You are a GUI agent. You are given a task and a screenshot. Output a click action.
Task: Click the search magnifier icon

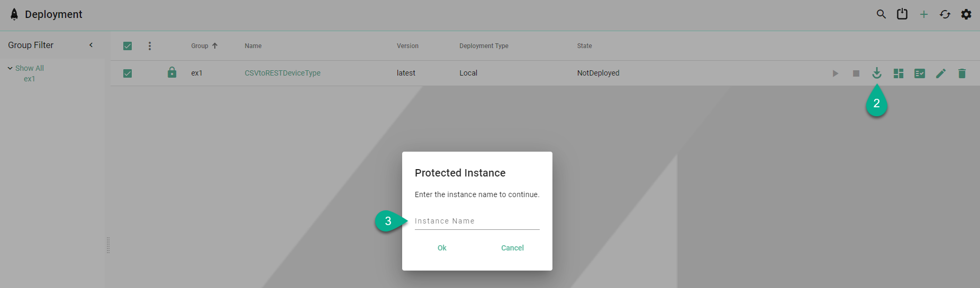pyautogui.click(x=881, y=14)
